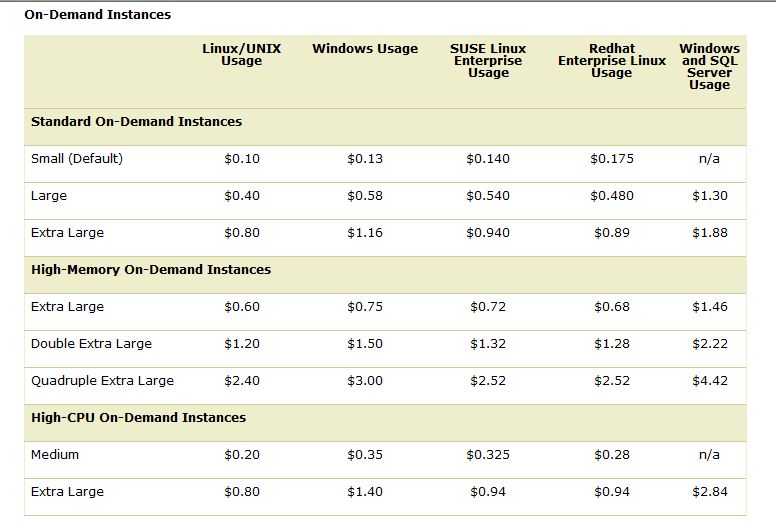Image resolution: width=776 pixels, height=529 pixels.
Task: Click the On-Demand Instances page title
Action: click(97, 15)
